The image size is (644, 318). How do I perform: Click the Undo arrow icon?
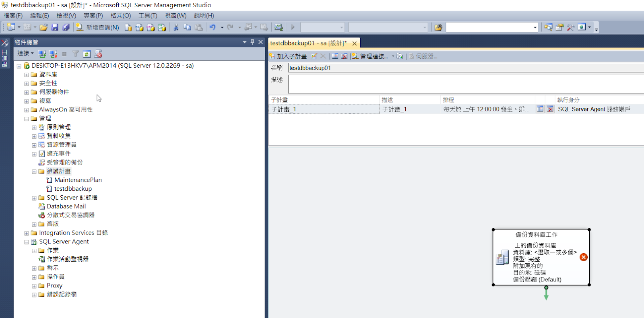point(213,27)
